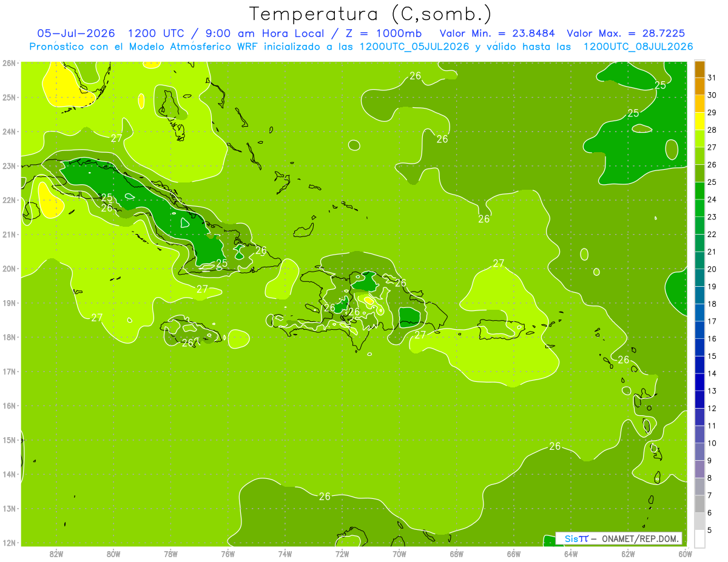The width and height of the screenshot is (728, 562).
Task: Click the 82W longitude axis label
Action: coord(56,554)
